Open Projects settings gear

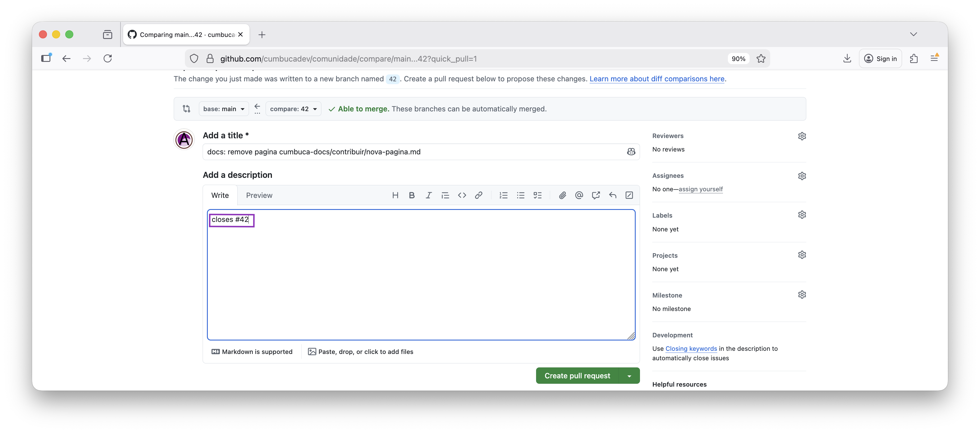tap(802, 255)
